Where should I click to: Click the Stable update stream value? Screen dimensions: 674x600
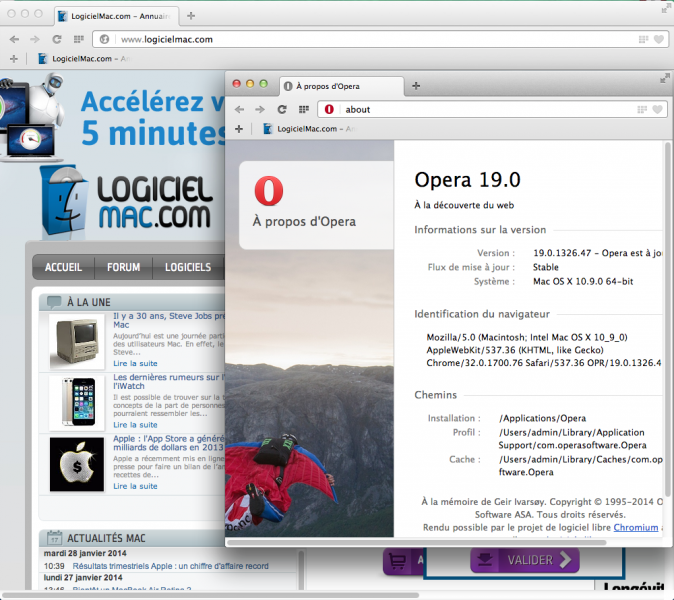(545, 267)
